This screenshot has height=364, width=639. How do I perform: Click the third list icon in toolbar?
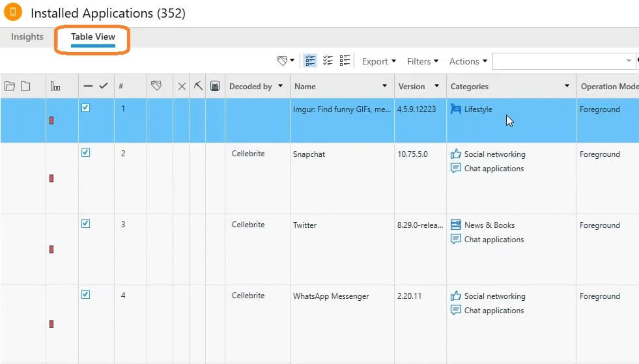click(345, 61)
